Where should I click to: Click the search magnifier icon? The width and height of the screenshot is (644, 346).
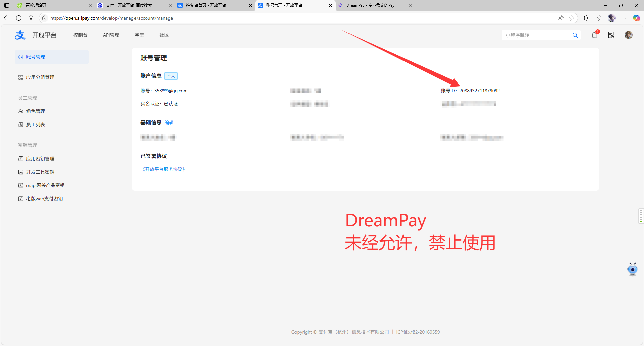[x=575, y=35]
